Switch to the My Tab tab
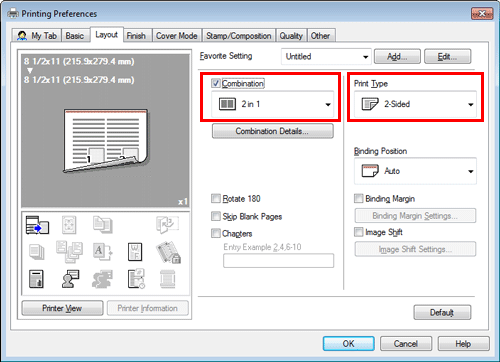 pos(37,36)
